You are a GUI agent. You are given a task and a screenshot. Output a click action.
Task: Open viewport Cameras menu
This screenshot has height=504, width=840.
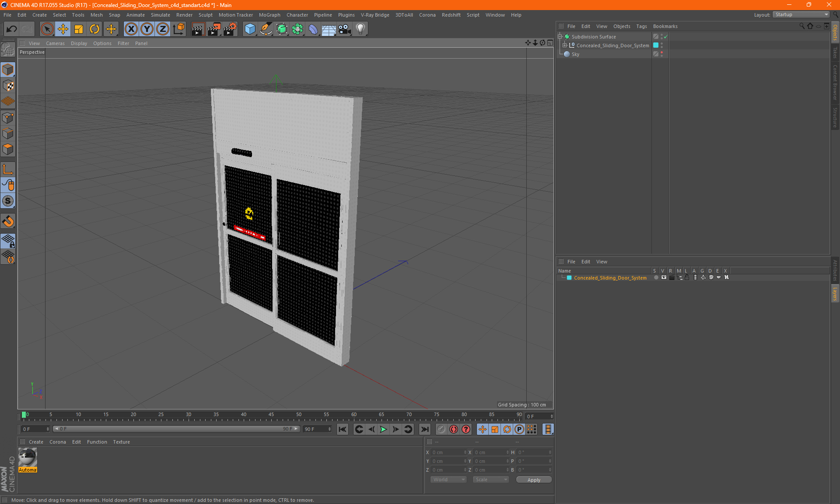tap(55, 43)
